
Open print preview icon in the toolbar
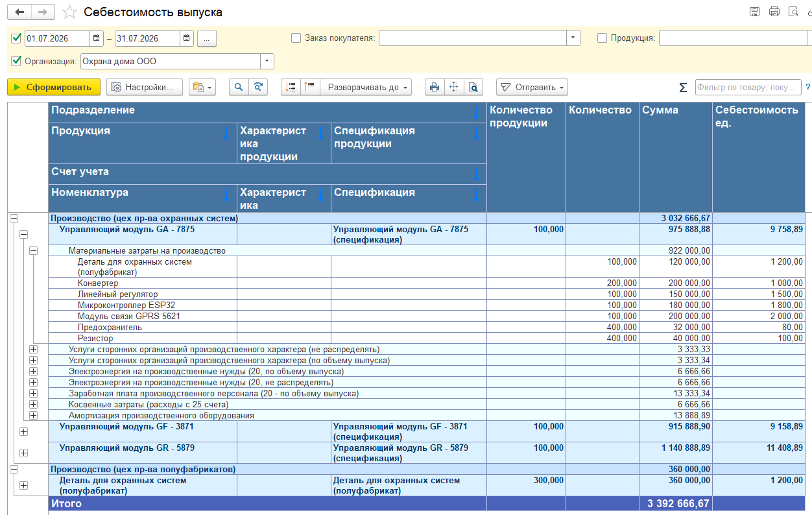pos(473,87)
